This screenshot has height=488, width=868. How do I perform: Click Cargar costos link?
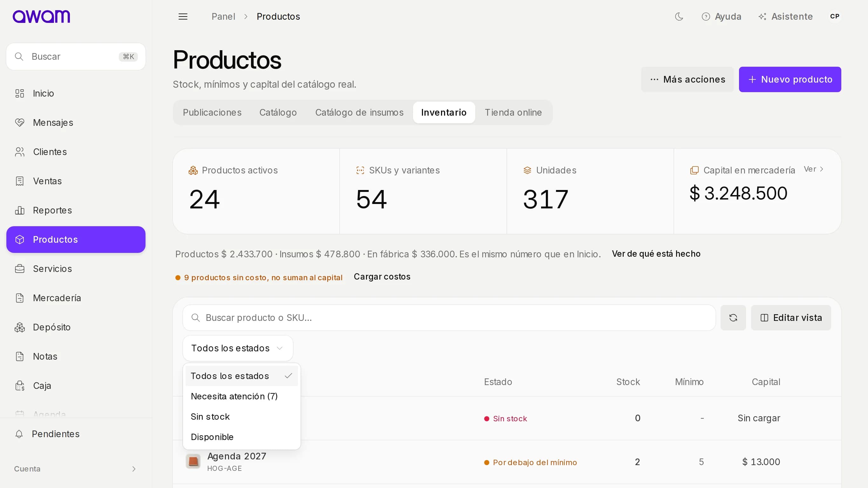pyautogui.click(x=382, y=277)
